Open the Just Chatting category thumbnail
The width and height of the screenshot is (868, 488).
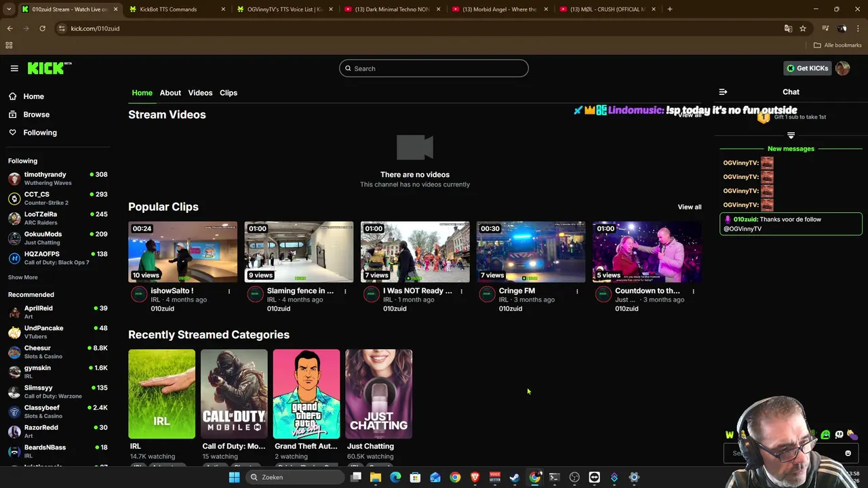[x=378, y=394]
